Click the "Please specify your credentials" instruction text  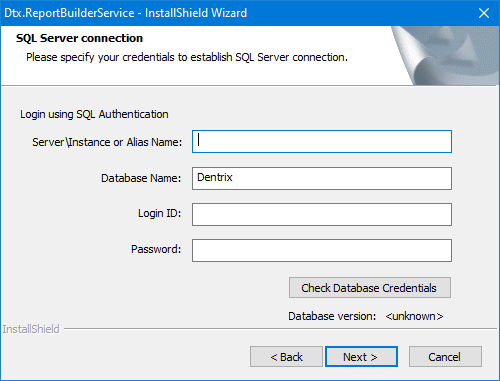(x=187, y=57)
